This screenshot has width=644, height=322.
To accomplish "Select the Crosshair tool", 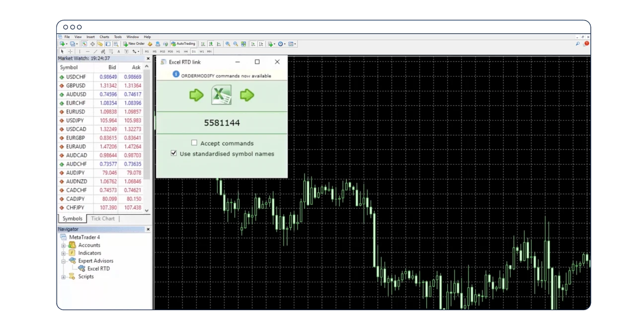I will pos(70,51).
